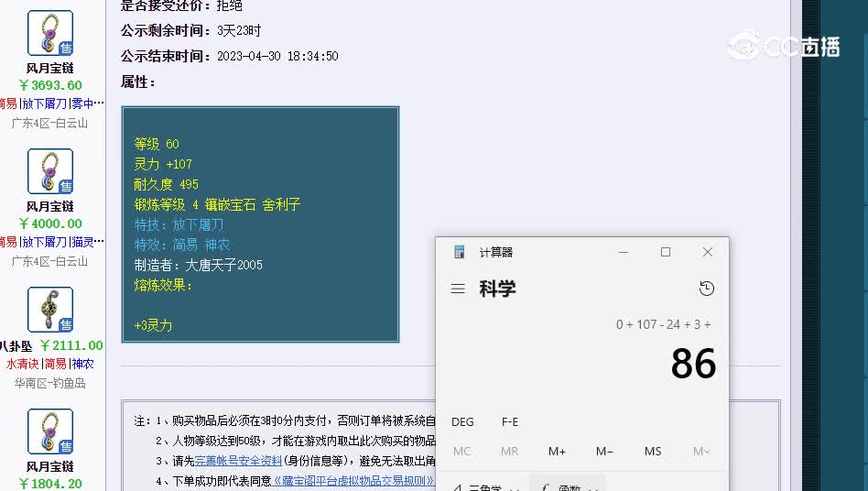Click price ￥1804.20 in sidebar
The image size is (868, 491).
50,484
